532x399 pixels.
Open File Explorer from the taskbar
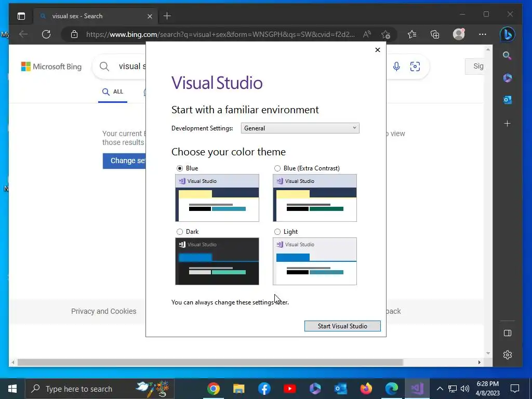coord(239,389)
